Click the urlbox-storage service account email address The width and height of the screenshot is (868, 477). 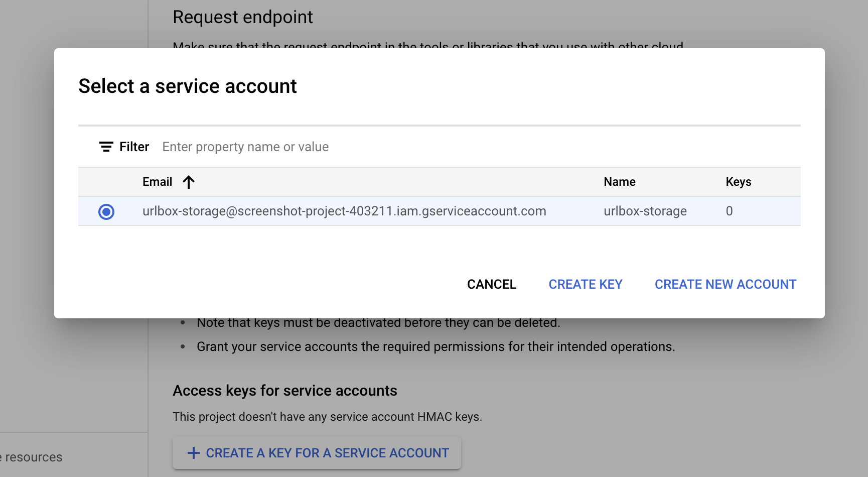(344, 211)
